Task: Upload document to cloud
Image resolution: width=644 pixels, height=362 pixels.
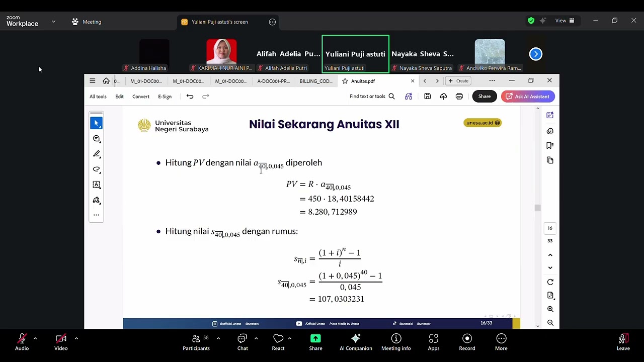Action: pyautogui.click(x=443, y=97)
